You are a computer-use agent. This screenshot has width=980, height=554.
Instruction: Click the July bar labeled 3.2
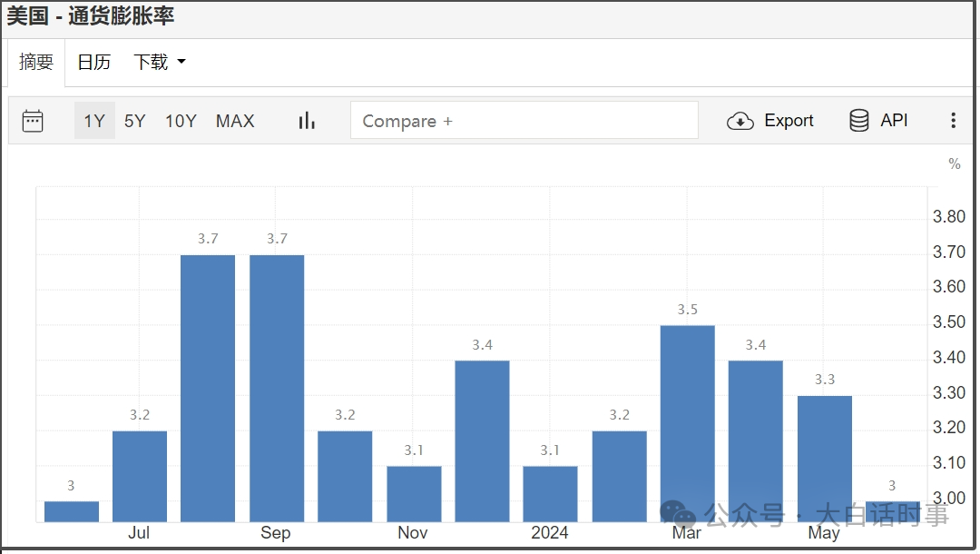[140, 476]
